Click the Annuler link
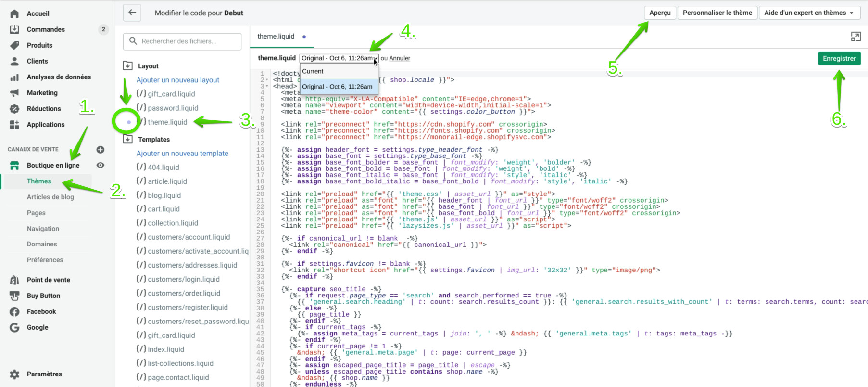This screenshot has height=387, width=868. tap(400, 58)
